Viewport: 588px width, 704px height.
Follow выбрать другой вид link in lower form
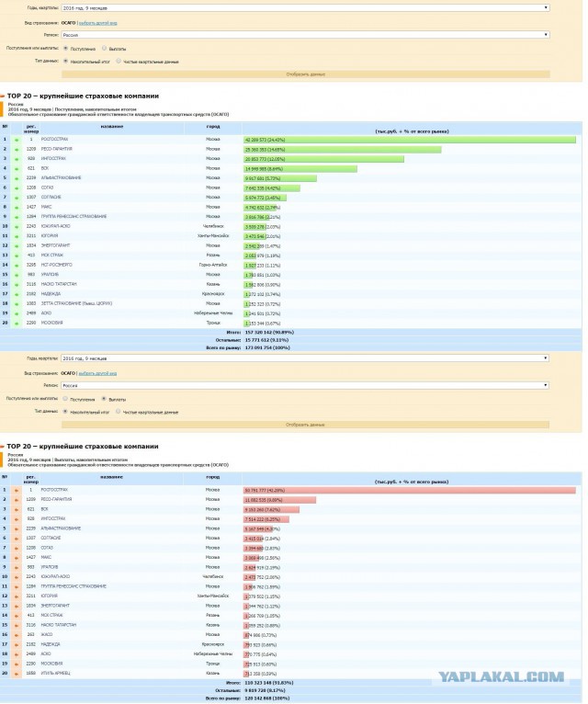[97, 373]
